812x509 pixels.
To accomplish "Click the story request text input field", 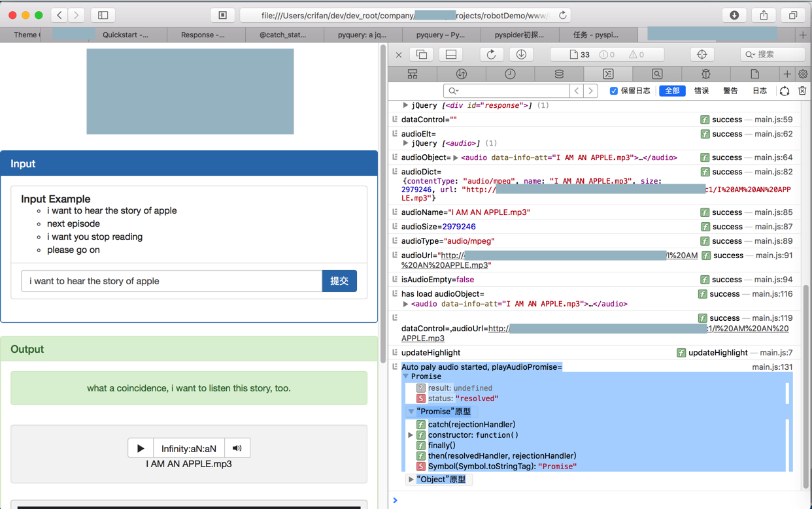I will pyautogui.click(x=172, y=281).
